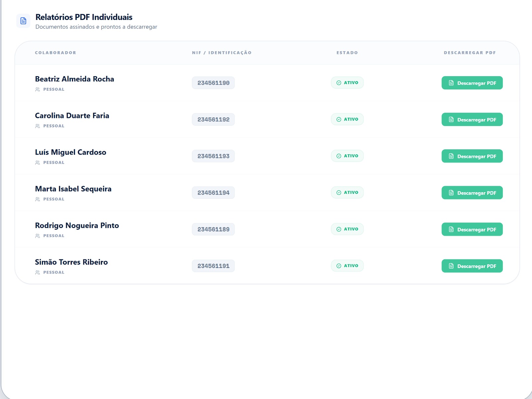Click the people icon under Luís Miguel Cardoso
The width and height of the screenshot is (532, 399).
(38, 163)
